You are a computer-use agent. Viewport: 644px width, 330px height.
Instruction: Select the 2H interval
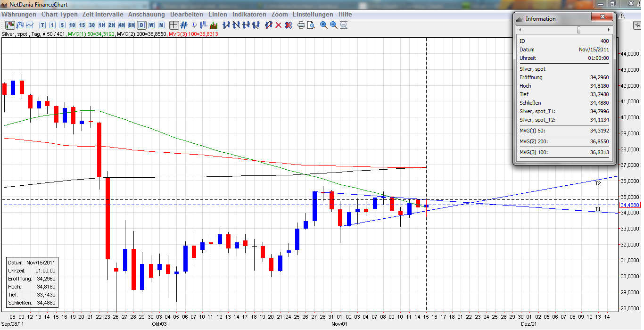coord(112,25)
